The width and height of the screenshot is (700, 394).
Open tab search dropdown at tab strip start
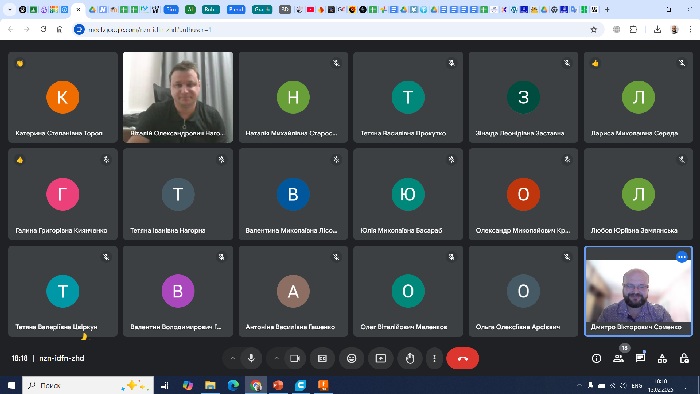(9, 9)
